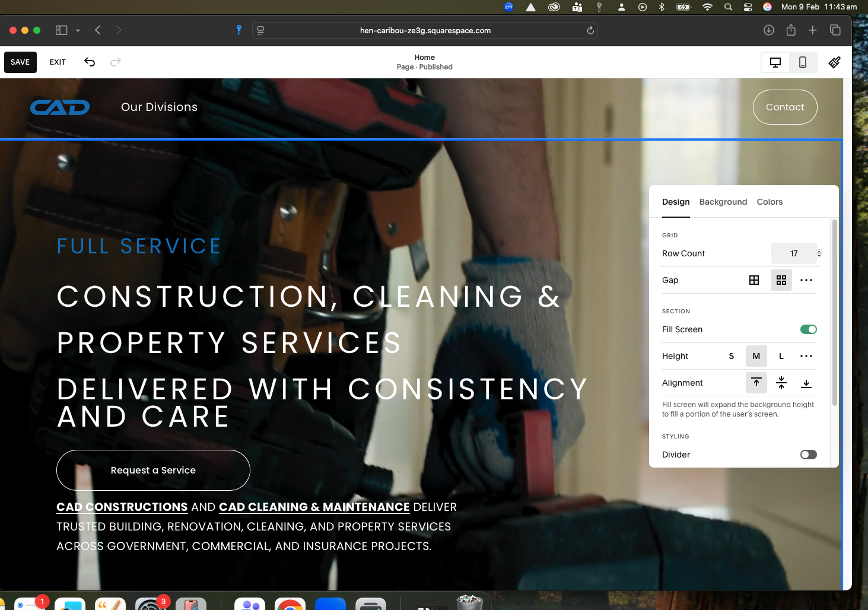The image size is (868, 610).
Task: Open Safari page menu icon in address bar
Action: pos(260,30)
